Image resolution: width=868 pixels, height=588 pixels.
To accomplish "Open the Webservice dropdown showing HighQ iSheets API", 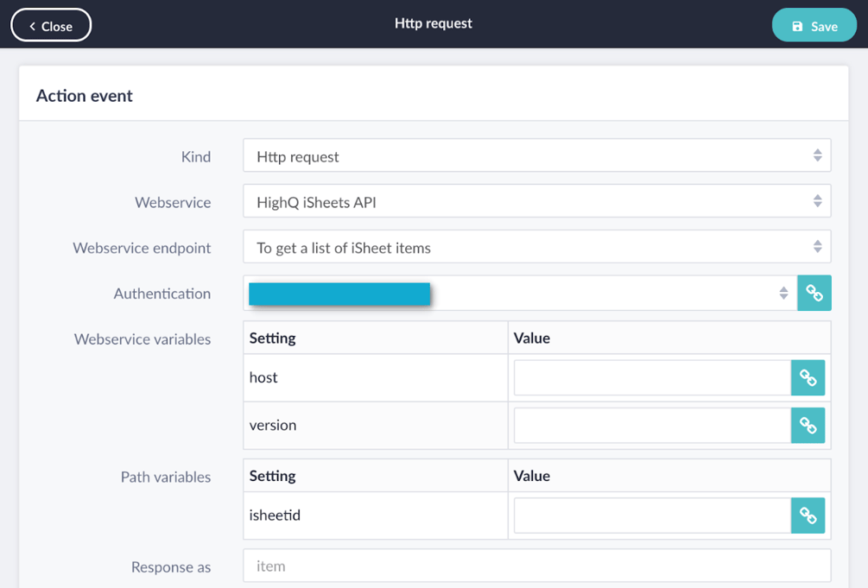I will (x=535, y=200).
